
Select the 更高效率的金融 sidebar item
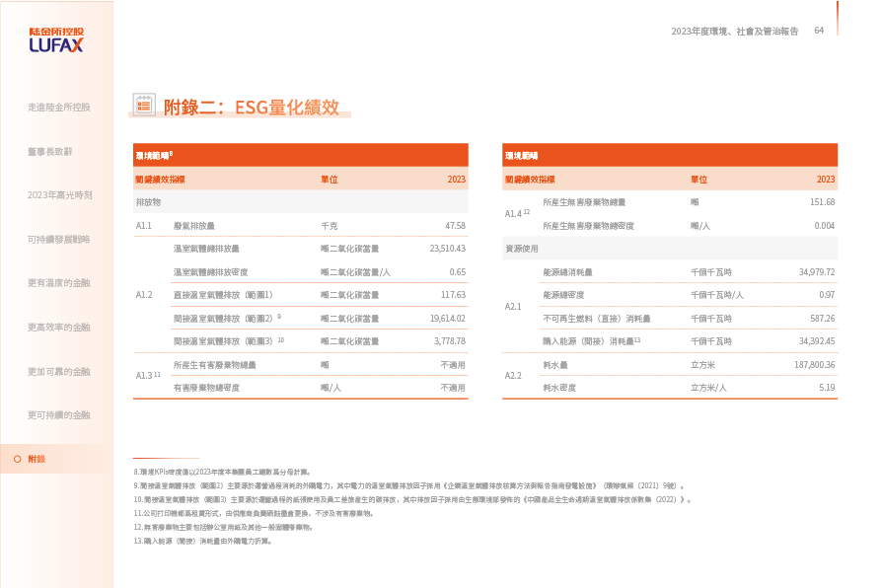tap(59, 327)
